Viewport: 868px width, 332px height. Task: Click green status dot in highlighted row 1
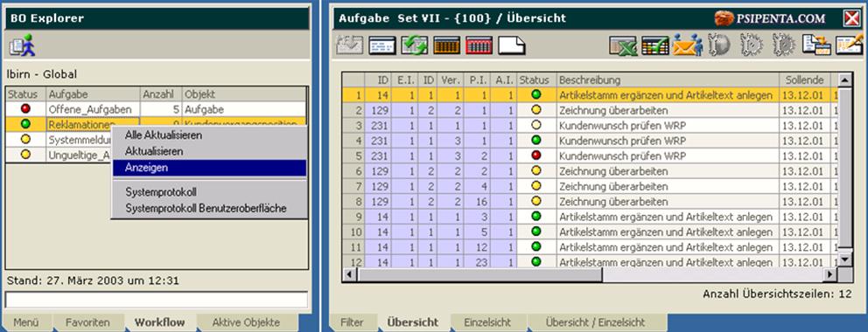pos(535,95)
